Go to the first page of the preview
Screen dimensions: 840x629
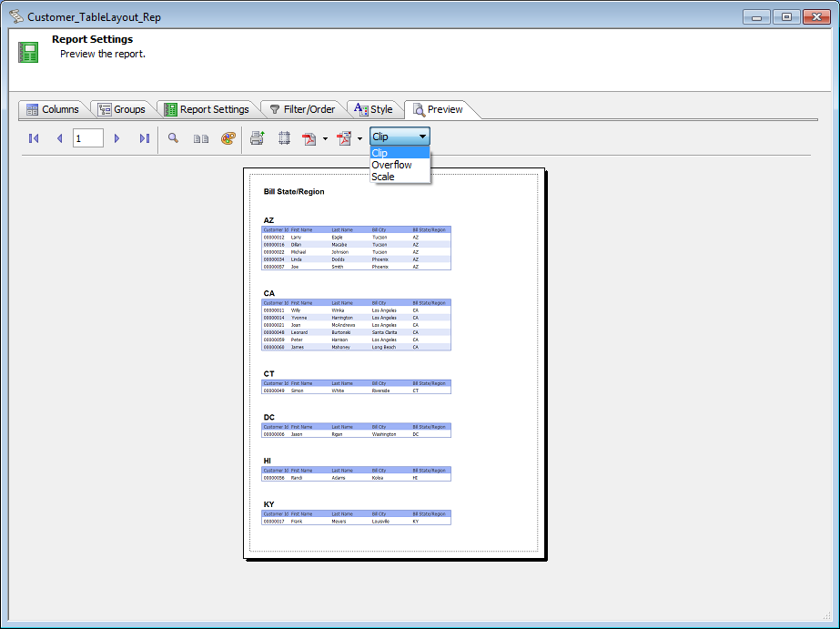pos(34,138)
